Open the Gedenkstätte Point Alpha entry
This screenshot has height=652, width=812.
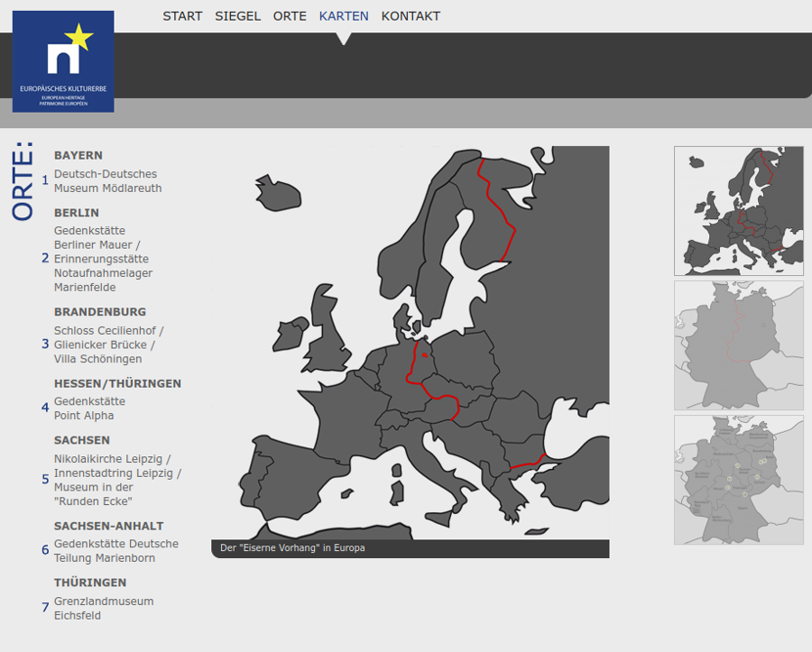tap(90, 408)
